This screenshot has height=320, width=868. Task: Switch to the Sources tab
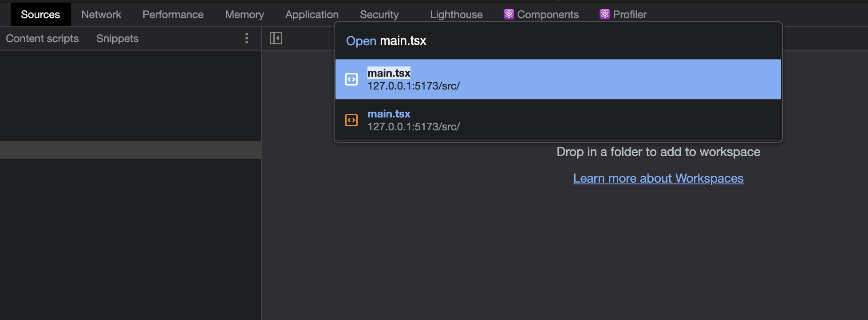coord(40,14)
